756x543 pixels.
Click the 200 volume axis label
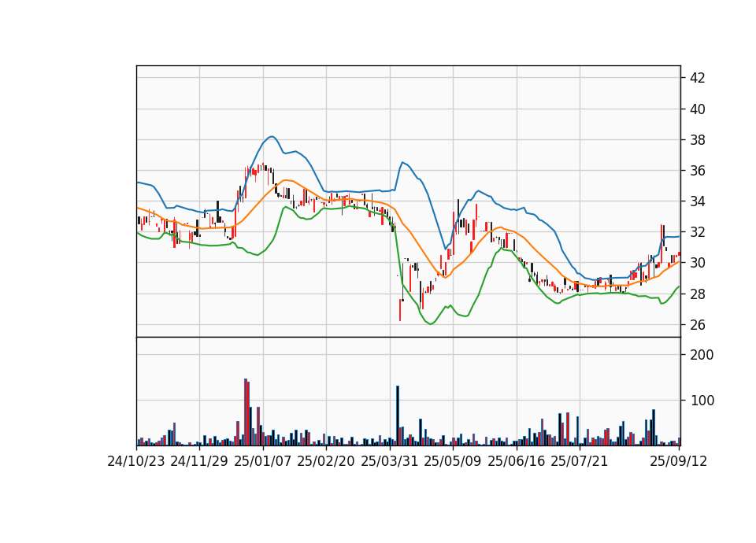[x=702, y=355]
